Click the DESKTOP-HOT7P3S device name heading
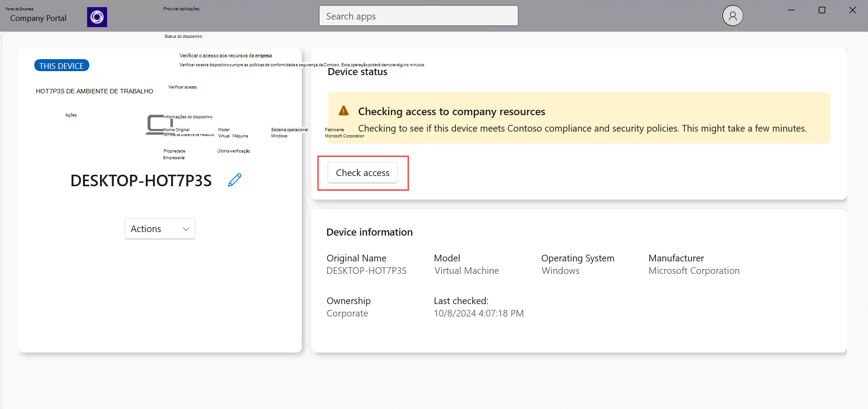The height and width of the screenshot is (409, 868). (141, 181)
